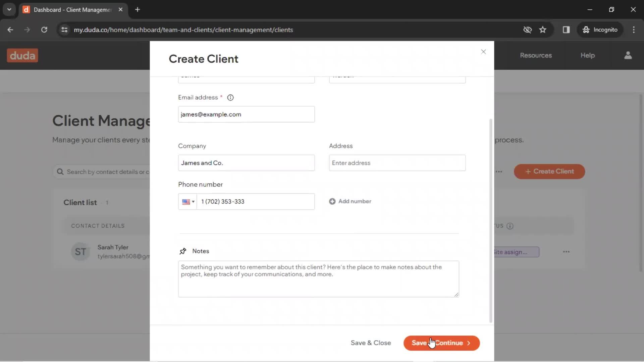Open the country flag phone code dropdown
This screenshot has width=644, height=362.
pos(188,201)
